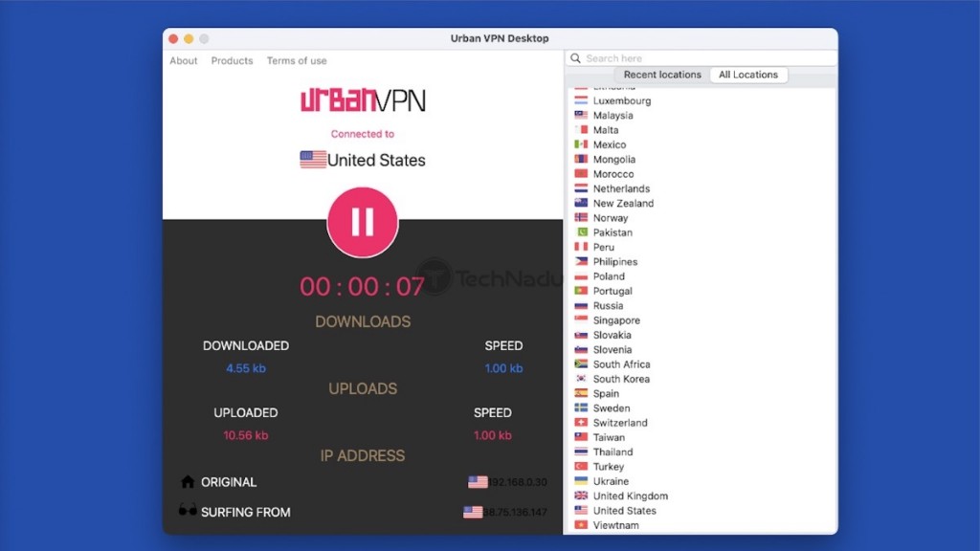This screenshot has height=551, width=980.
Task: Click the Switzerland flag icon
Action: (581, 422)
